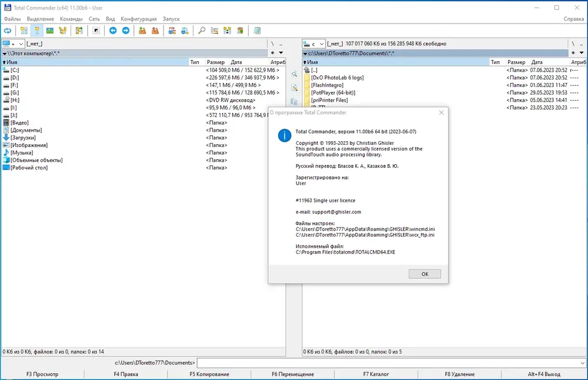Click the invert selection toolbar icon

point(96,31)
